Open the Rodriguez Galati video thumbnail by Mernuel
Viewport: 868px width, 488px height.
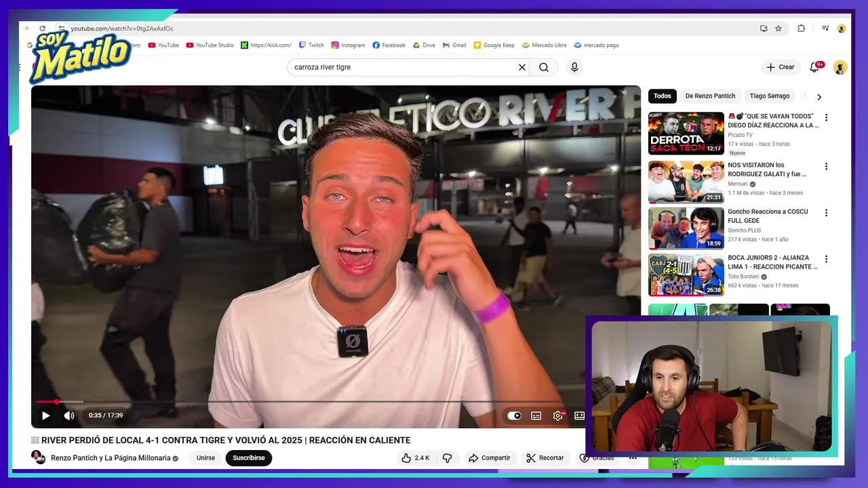(686, 182)
